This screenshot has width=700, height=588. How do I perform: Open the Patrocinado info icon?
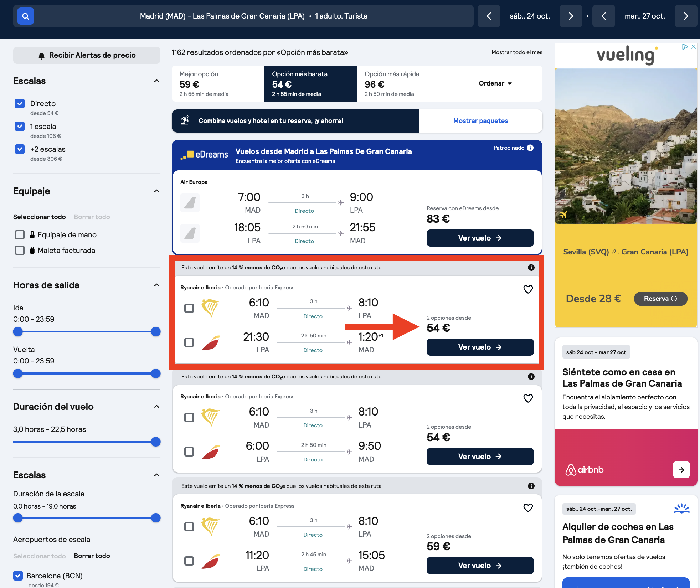point(530,148)
